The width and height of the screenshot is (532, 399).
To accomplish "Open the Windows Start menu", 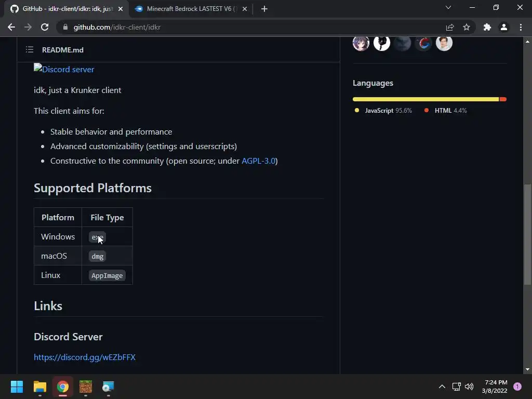I will (17, 387).
